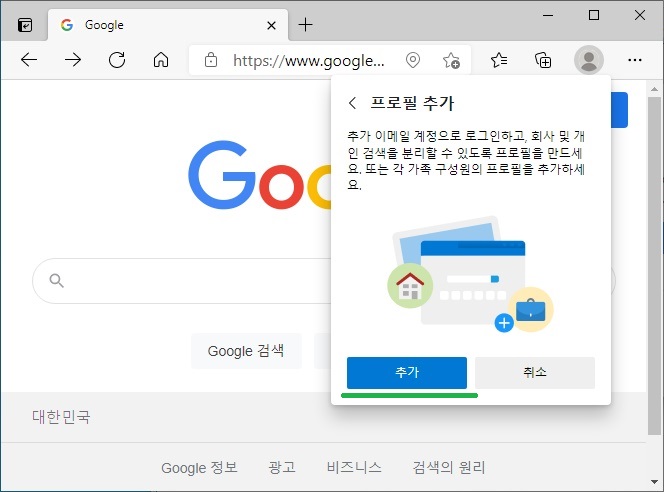The height and width of the screenshot is (492, 664).
Task: Open the 검색의 원리 link
Action: click(448, 467)
